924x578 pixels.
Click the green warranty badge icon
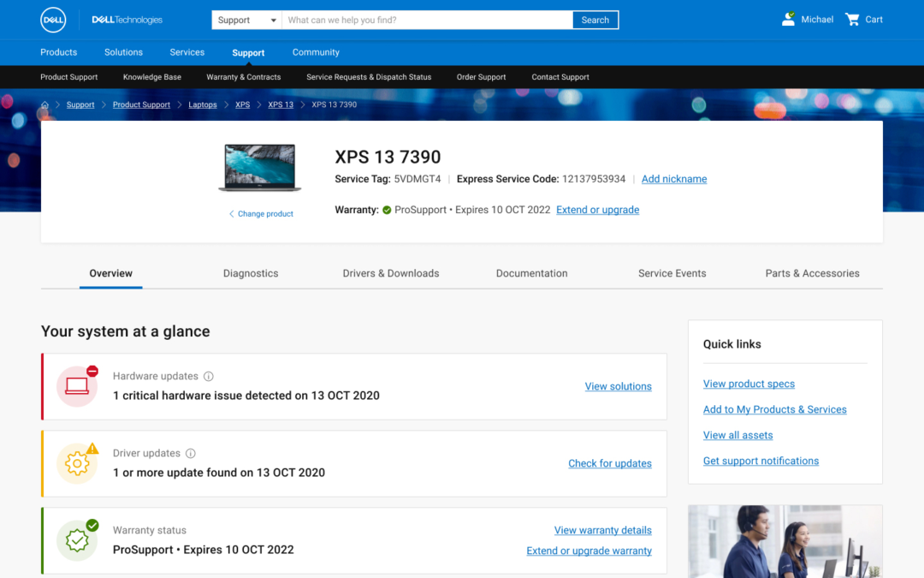coord(77,540)
